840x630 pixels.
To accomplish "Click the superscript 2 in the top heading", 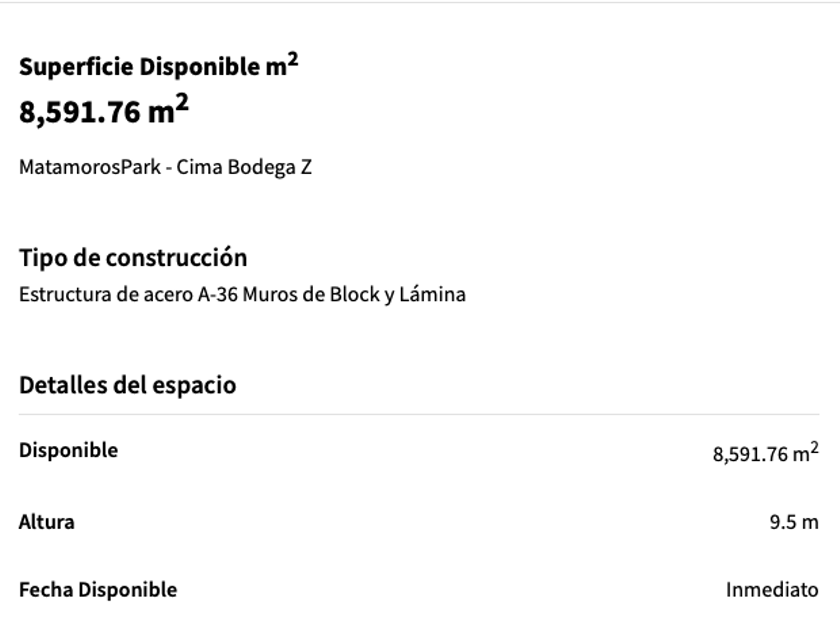I will coord(291,61).
